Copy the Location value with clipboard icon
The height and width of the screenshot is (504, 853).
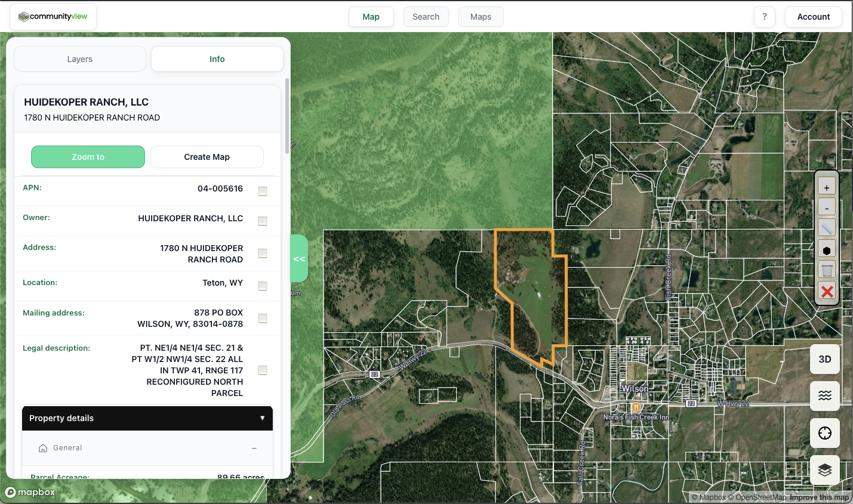point(263,286)
